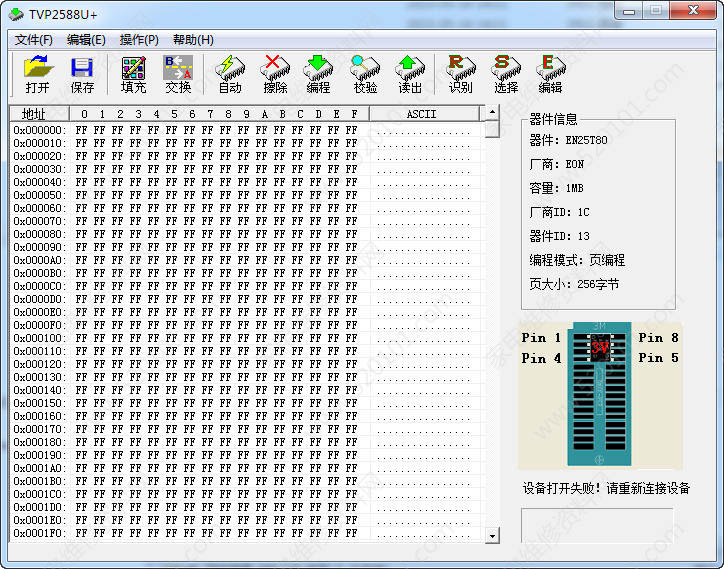Open the 选择 (Select) device icon

pos(506,75)
